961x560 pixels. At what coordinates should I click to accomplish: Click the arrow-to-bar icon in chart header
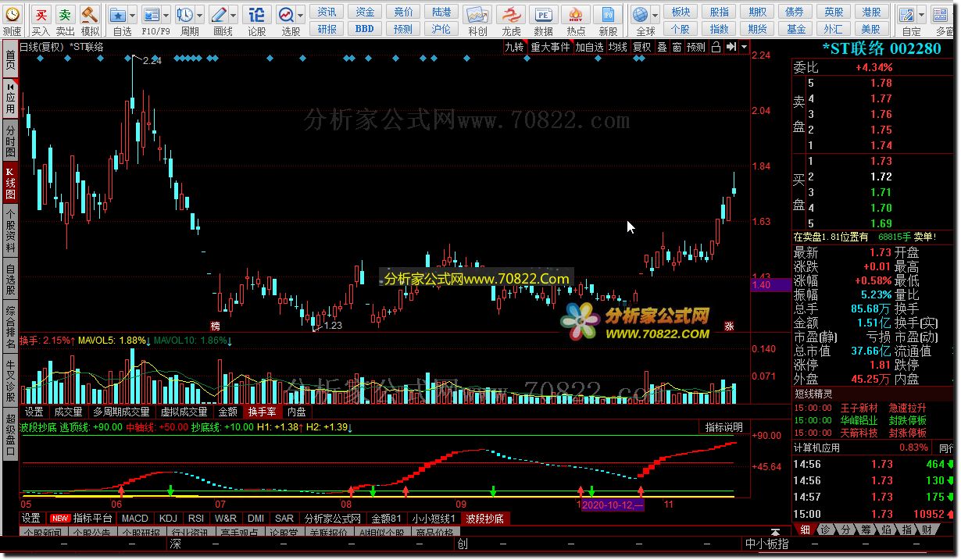tap(730, 47)
